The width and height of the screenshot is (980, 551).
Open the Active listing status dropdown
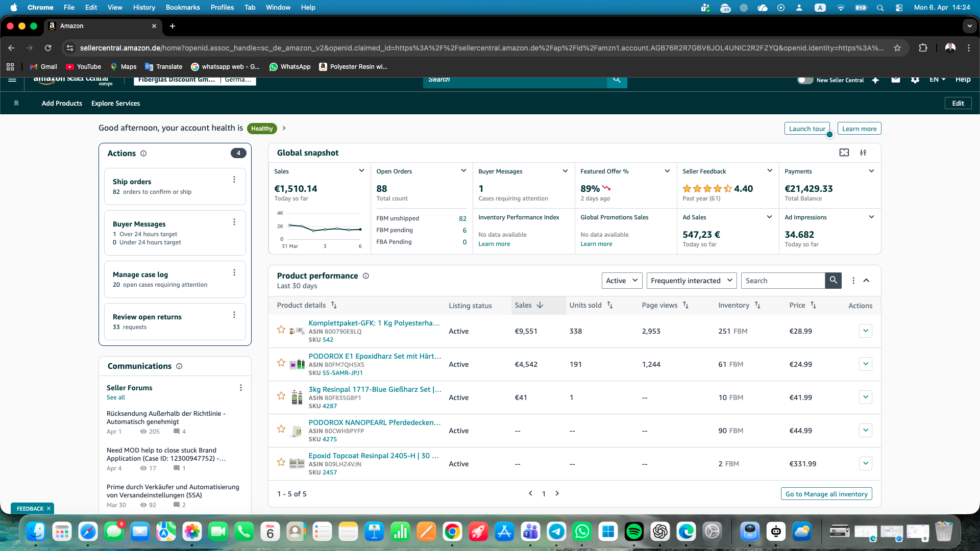622,281
